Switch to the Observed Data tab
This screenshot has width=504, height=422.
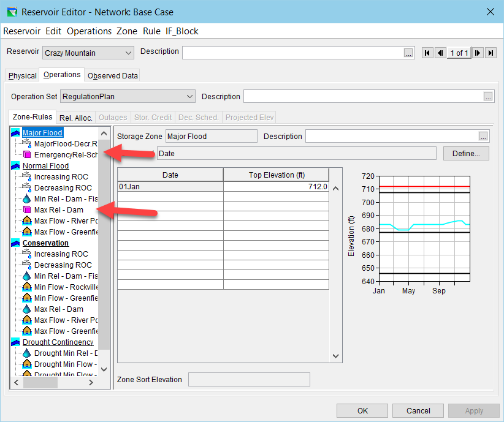click(x=112, y=75)
